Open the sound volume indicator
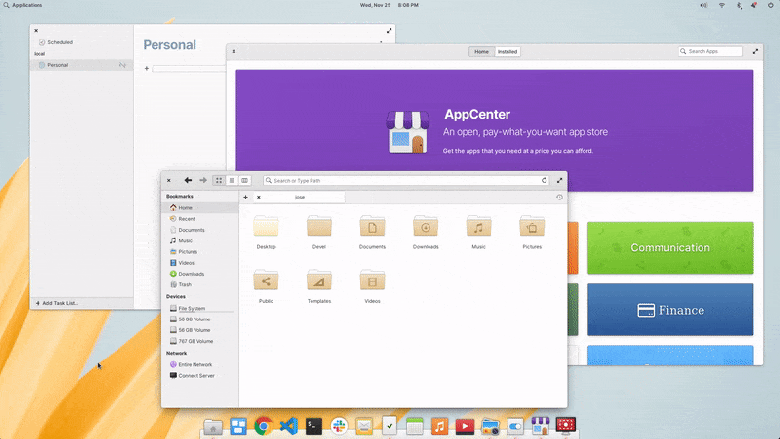 pos(704,5)
